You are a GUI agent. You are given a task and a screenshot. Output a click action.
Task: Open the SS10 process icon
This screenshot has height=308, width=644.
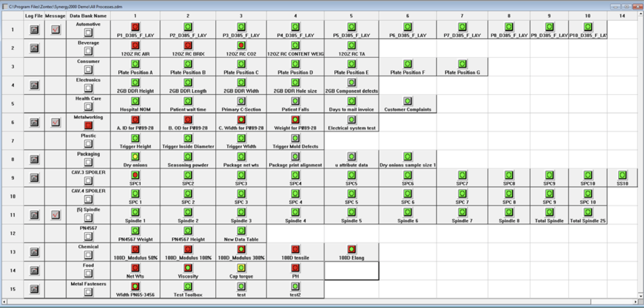[x=622, y=175]
